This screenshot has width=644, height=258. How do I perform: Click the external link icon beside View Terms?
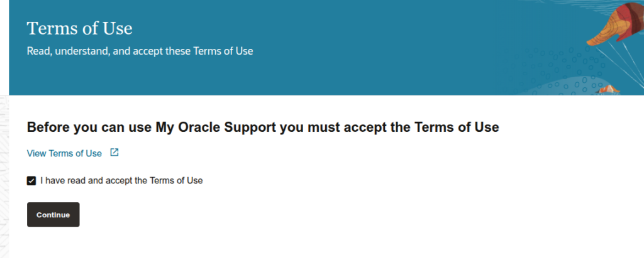pos(114,153)
